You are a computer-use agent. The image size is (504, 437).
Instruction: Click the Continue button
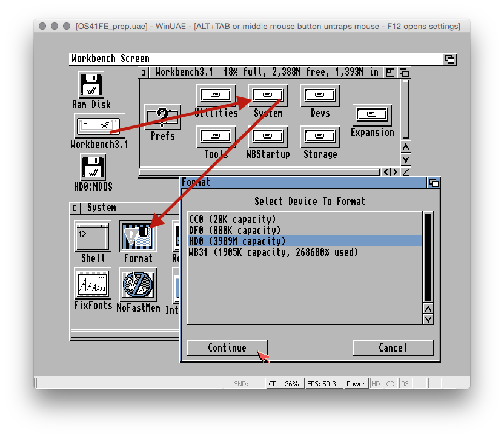coord(227,348)
